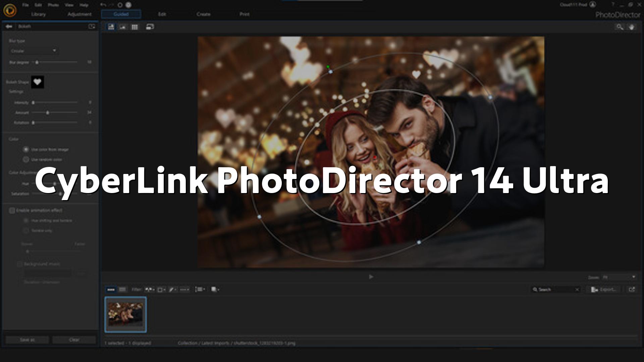Open the Blur type Circular dropdown
The width and height of the screenshot is (644, 362).
(34, 51)
